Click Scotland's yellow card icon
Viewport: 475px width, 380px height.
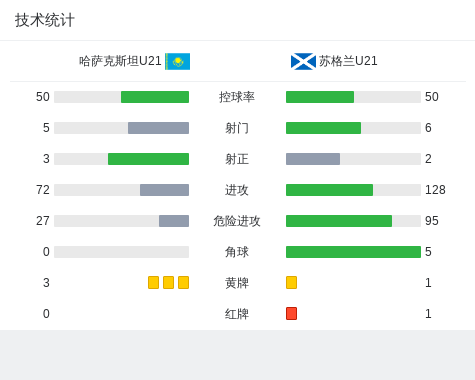[291, 282]
